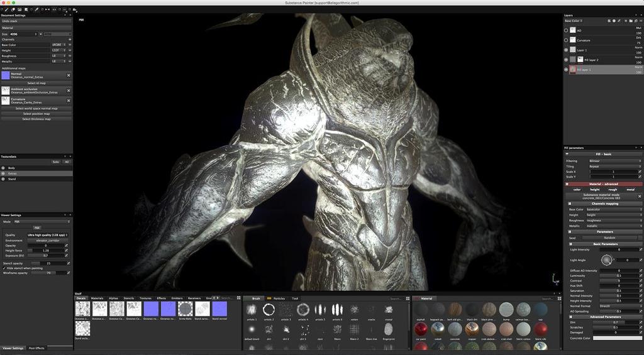644x355 pixels.
Task: Switch to the Post Effects tab
Action: tap(36, 348)
